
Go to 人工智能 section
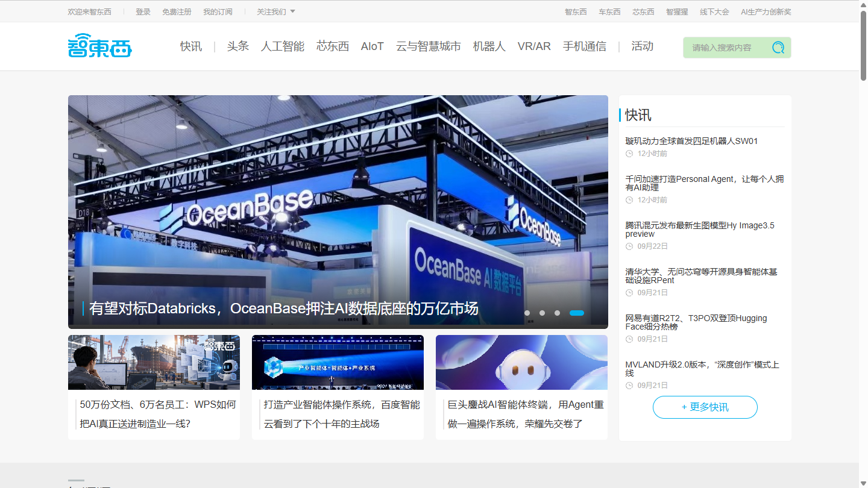[x=283, y=46]
